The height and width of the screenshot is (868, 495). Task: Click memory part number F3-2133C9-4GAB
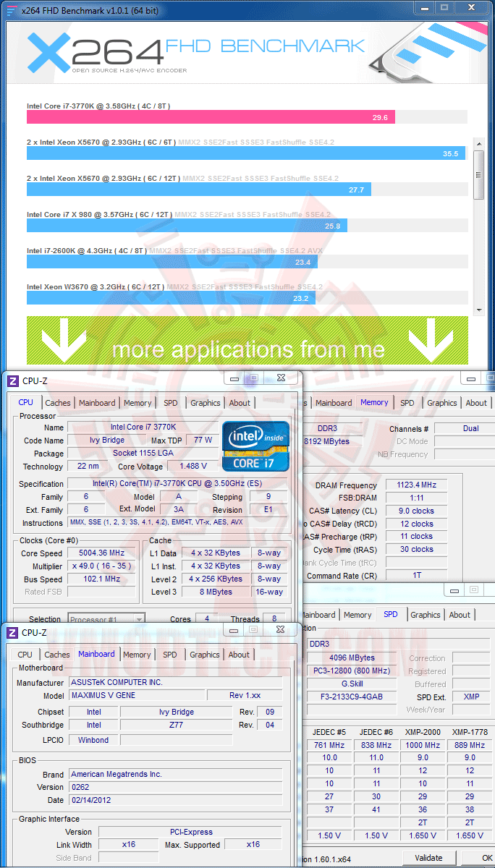(352, 697)
